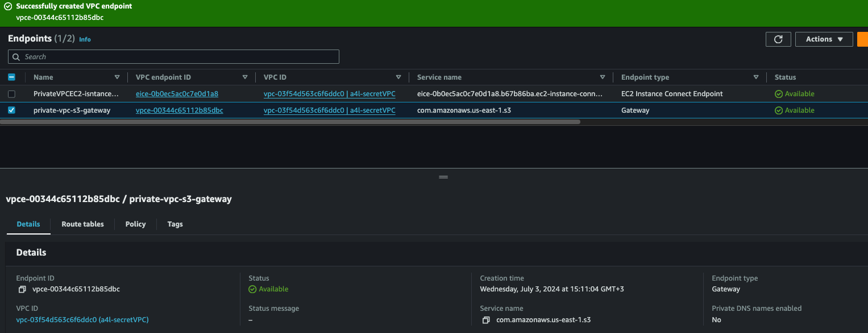Copy the Endpoint ID with the copy icon

pos(22,289)
